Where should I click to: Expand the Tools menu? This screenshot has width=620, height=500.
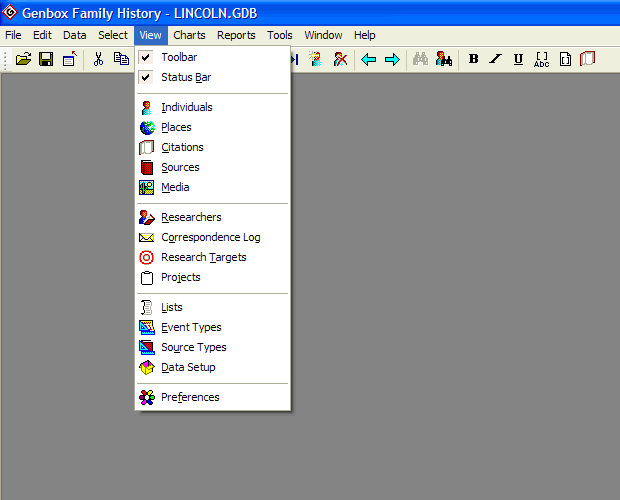[280, 35]
